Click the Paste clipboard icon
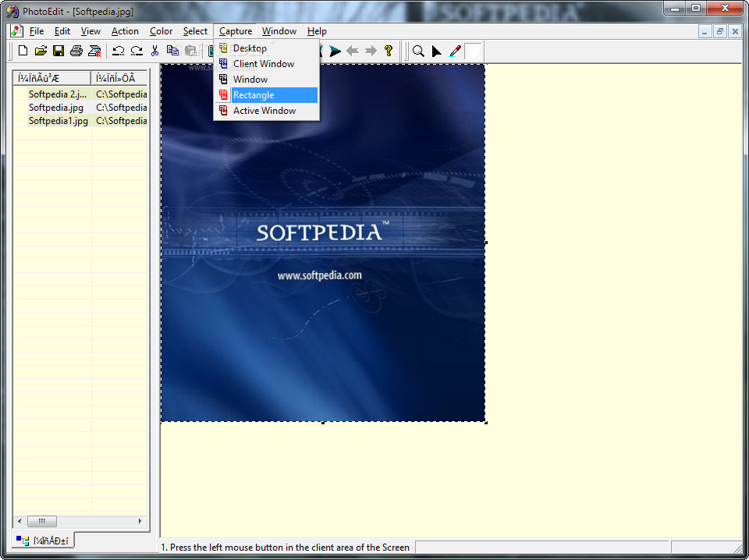This screenshot has width=749, height=560. click(190, 51)
